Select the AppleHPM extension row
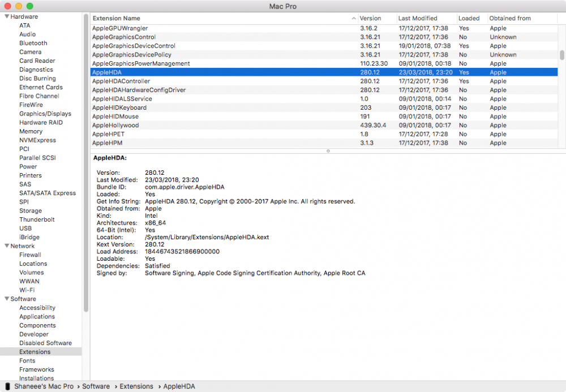Viewport: 566px width, 392px height. click(x=324, y=143)
